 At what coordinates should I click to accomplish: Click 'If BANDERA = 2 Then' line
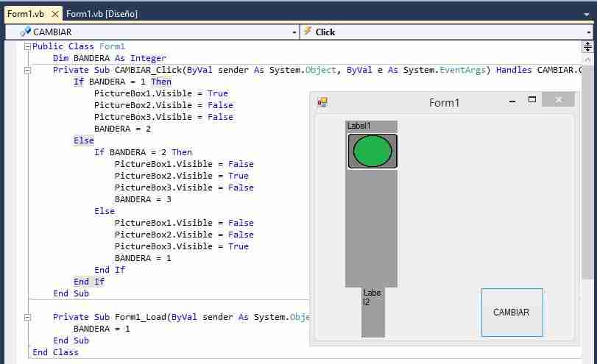[143, 152]
